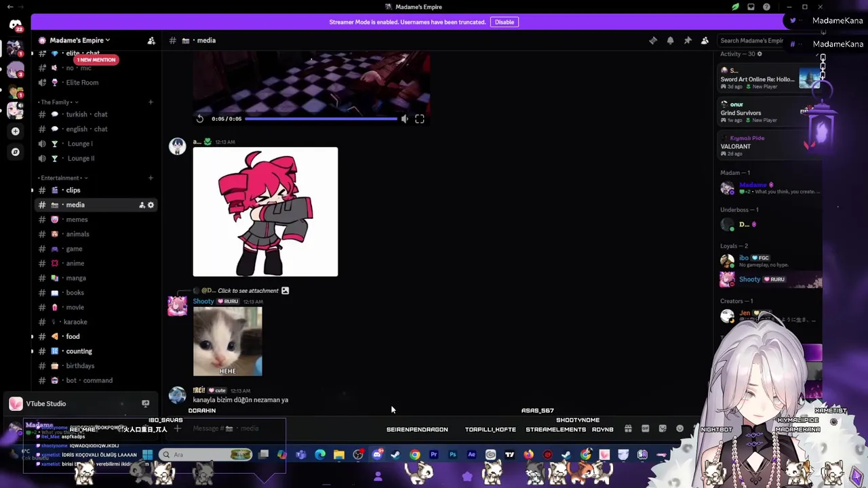Open the Discover servers compass icon
Viewport: 868px width, 488px height.
(x=16, y=152)
